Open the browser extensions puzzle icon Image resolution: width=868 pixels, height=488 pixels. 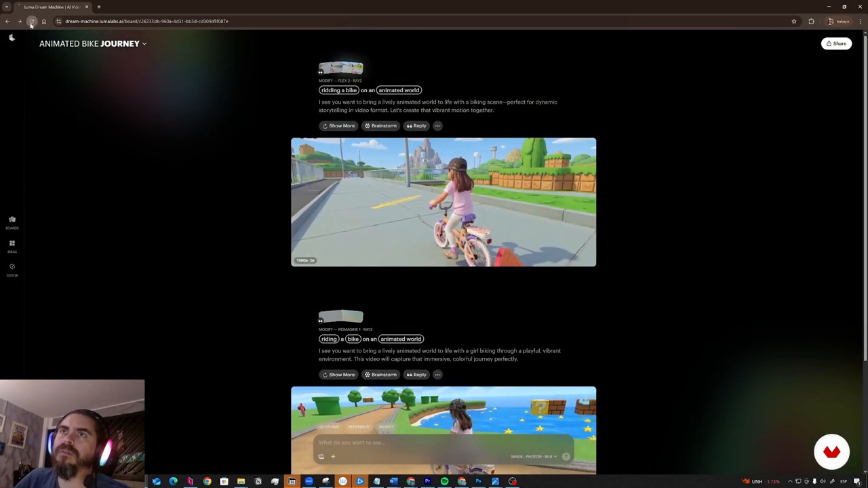pos(811,21)
